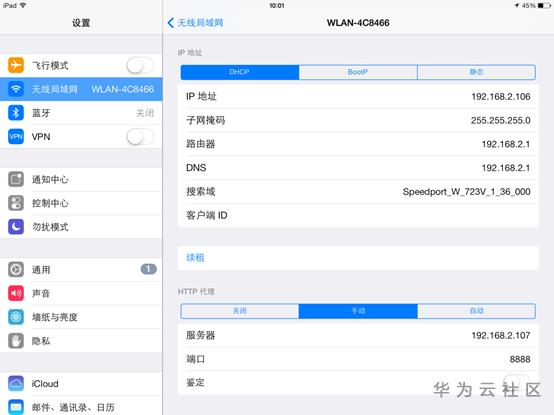554x415 pixels.
Task: Tap the Mail envelope icon
Action: coord(16,407)
